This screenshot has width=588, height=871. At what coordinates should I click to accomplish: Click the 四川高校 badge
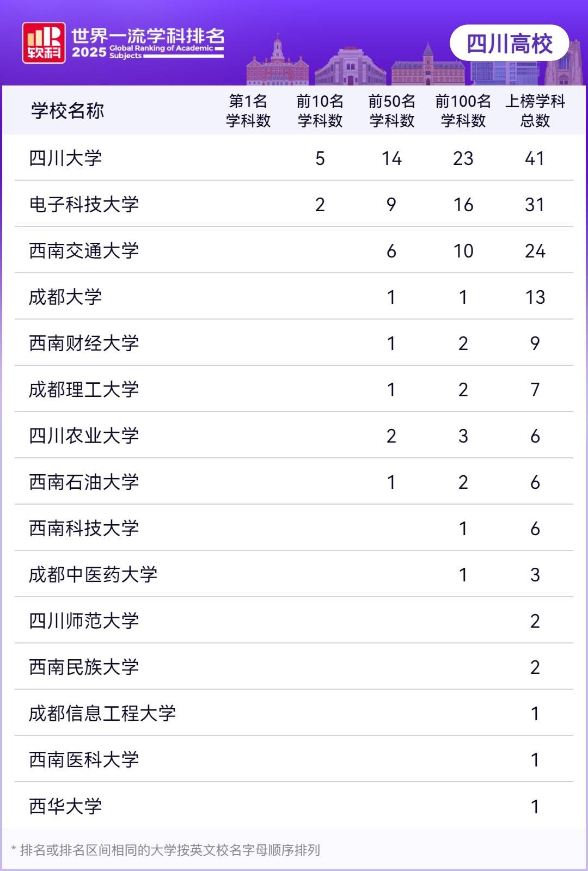click(x=510, y=44)
